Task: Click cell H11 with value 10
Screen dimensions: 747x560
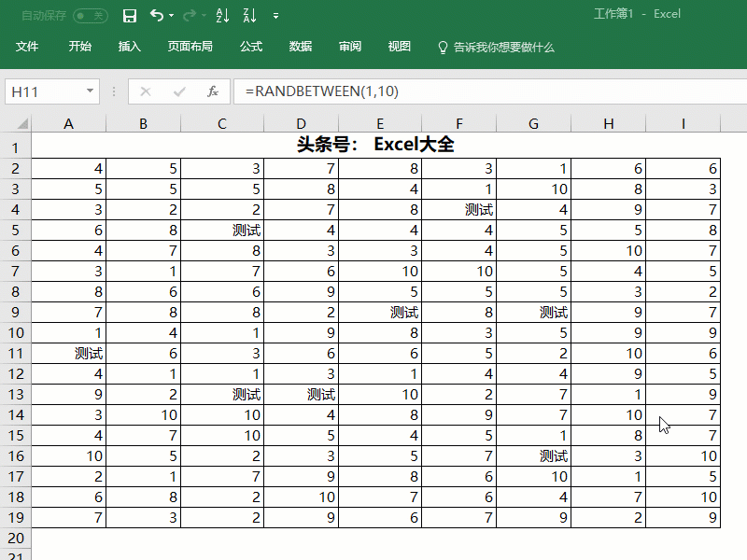Action: [609, 354]
